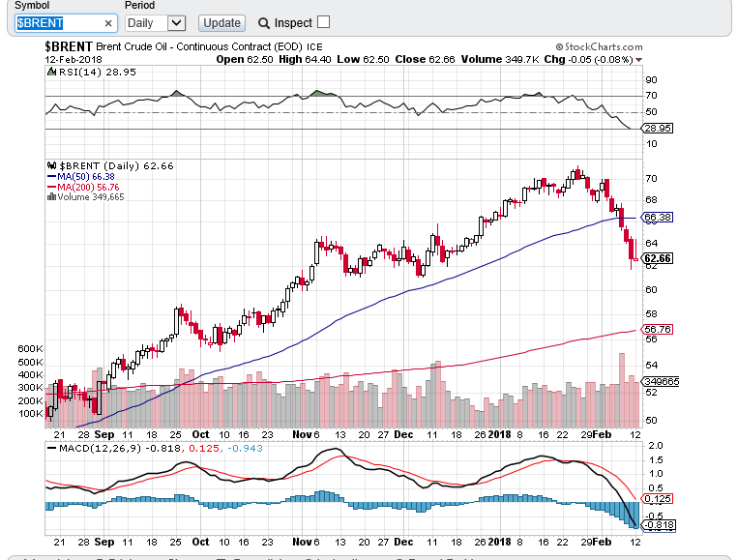Click the Update button
Screen dimensions: 737x560
click(221, 23)
